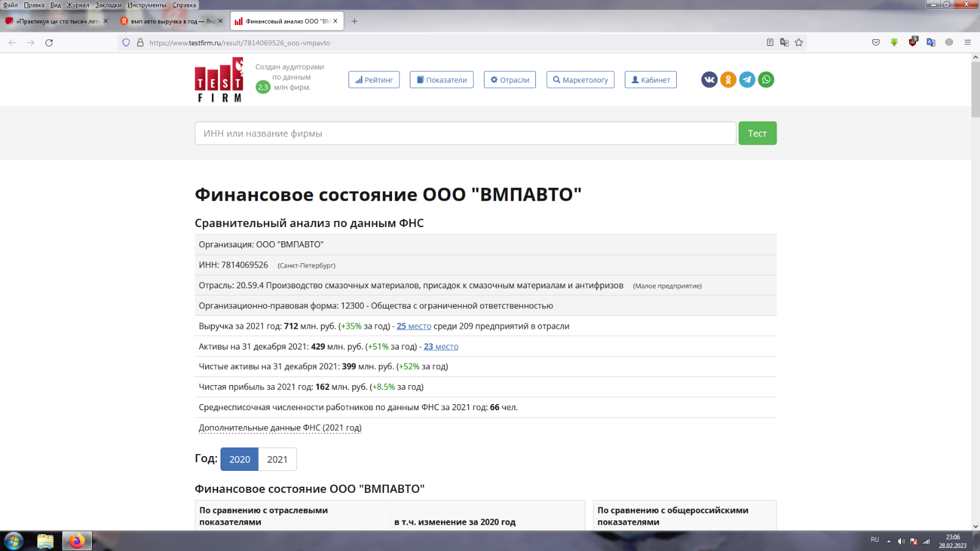The height and width of the screenshot is (551, 980).
Task: Open the Отрасли page
Action: click(x=510, y=80)
